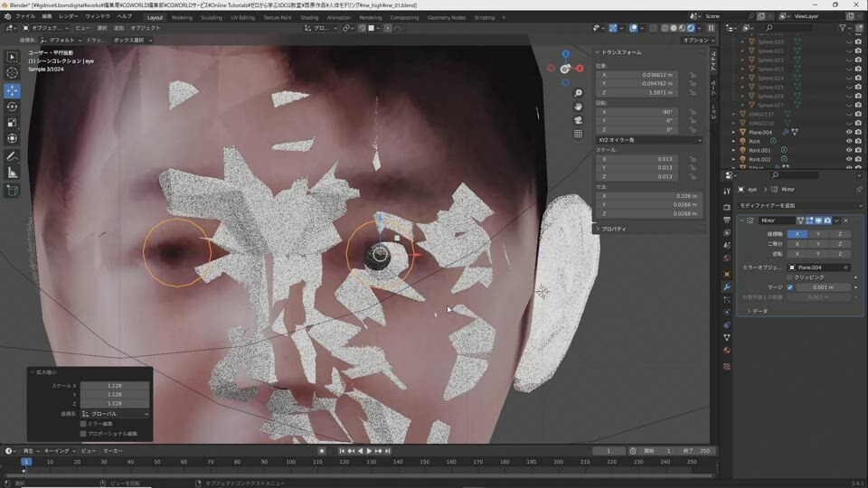This screenshot has width=868, height=488.
Task: Click the pan hand icon in the viewport
Action: 578,107
